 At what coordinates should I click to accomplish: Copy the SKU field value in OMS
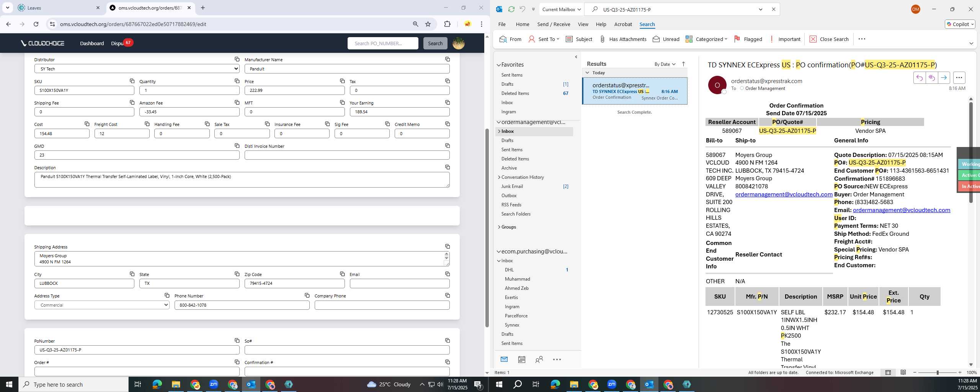[x=132, y=81]
